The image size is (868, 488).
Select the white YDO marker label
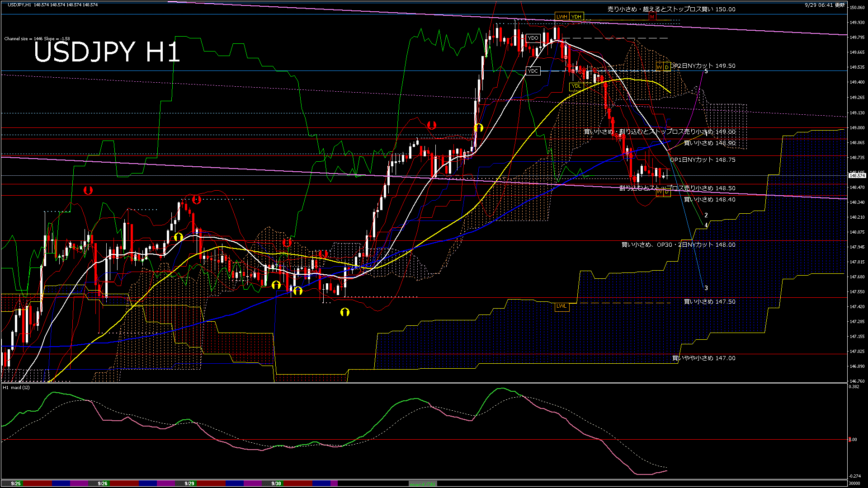pos(533,38)
